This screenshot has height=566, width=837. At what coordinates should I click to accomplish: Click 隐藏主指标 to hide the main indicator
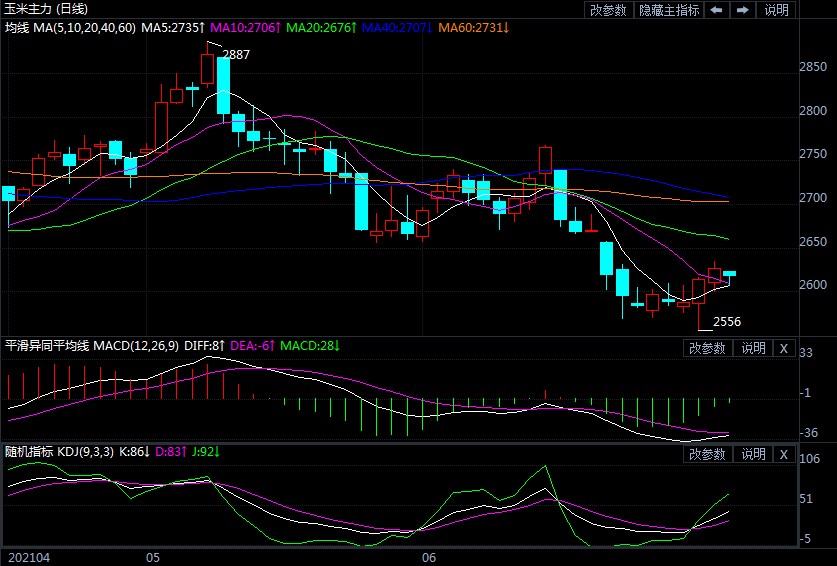[x=669, y=10]
